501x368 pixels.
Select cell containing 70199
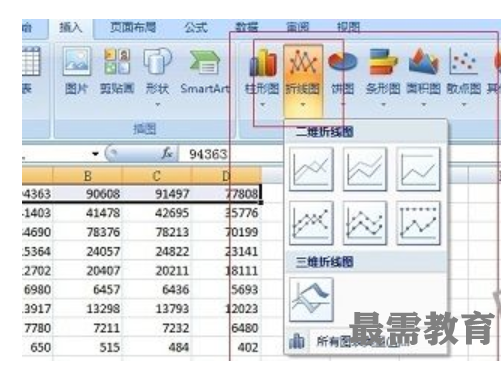226,232
